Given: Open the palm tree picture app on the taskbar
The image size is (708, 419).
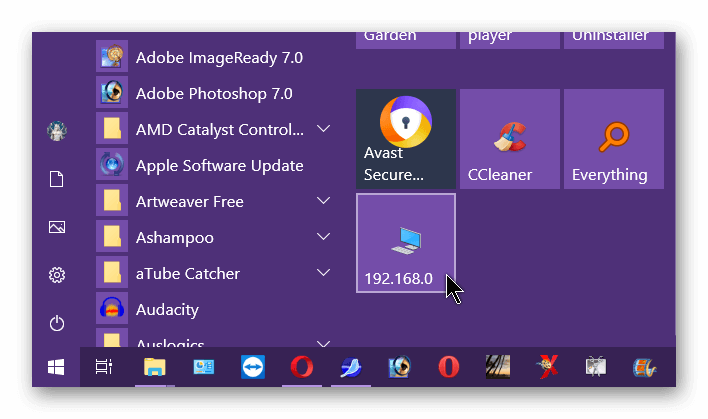Looking at the screenshot, I should pos(498,367).
